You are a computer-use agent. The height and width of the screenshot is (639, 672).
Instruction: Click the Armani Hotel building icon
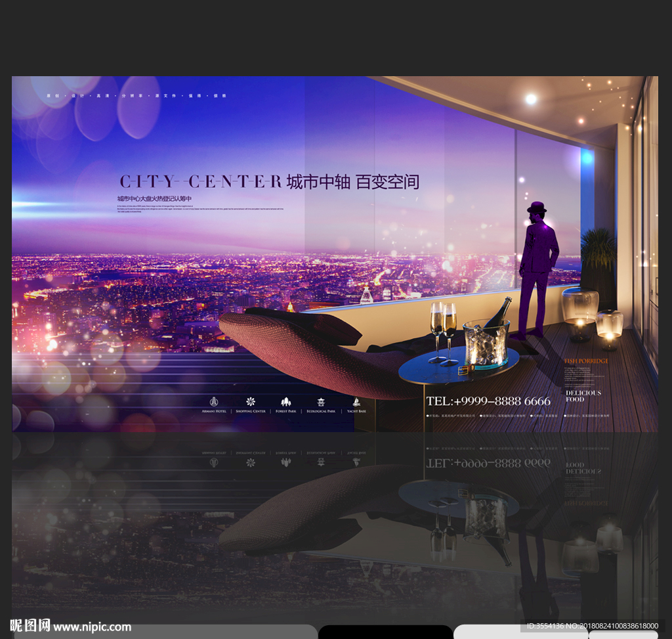[x=214, y=402]
